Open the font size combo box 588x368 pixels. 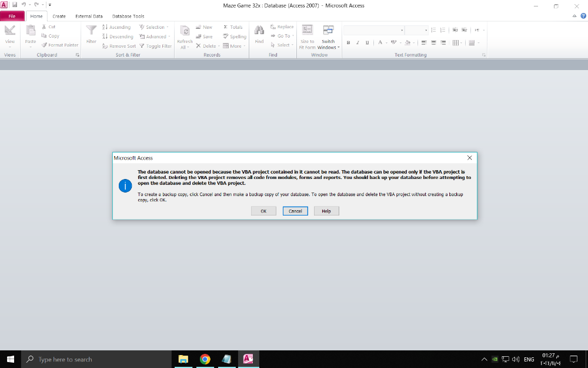point(417,30)
